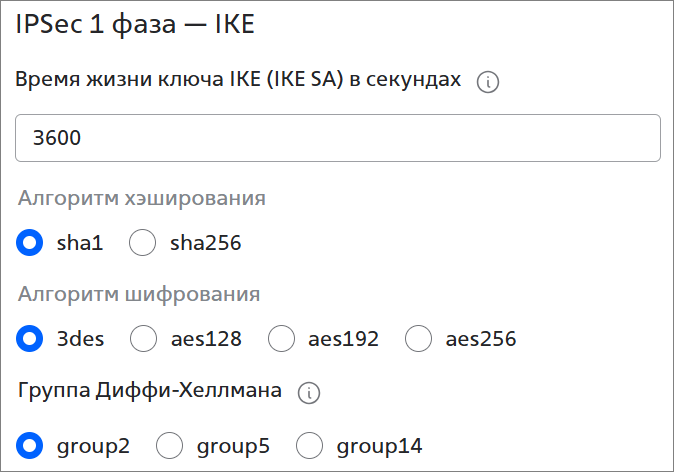Screen dimensions: 674x472
Task: Enable the aes256 encryption radio button
Action: point(419,339)
